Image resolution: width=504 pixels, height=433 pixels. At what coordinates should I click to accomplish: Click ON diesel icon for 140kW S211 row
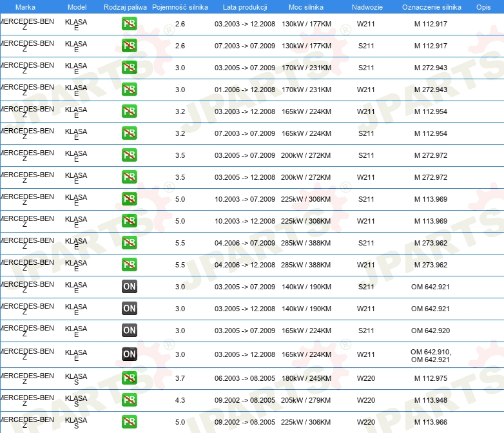[x=129, y=287]
